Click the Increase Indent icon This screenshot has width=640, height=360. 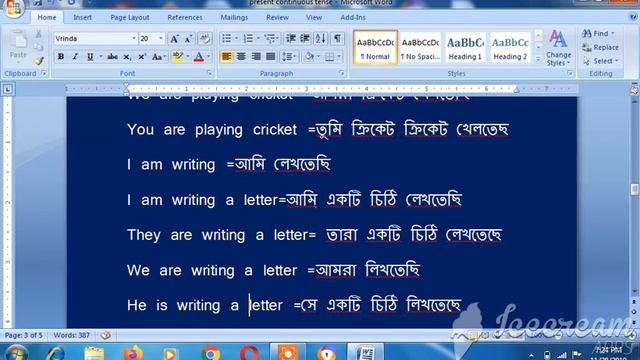pyautogui.click(x=305, y=39)
